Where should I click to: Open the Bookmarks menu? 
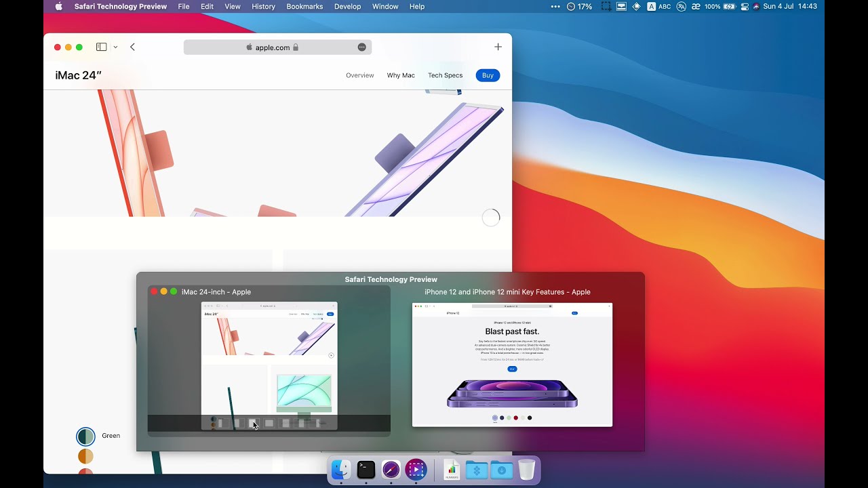304,7
